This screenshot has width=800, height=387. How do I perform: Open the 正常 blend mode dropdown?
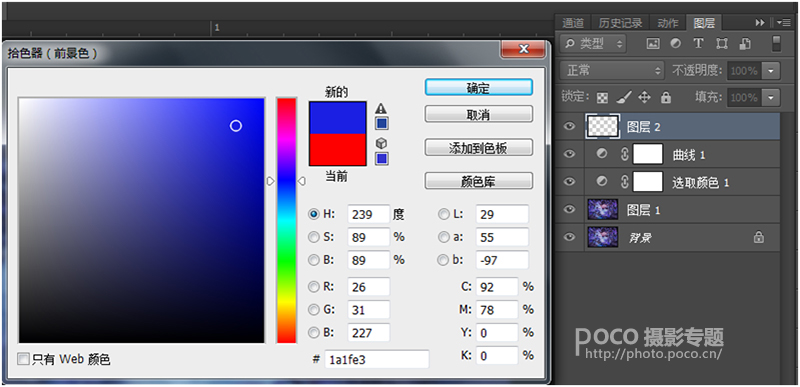(612, 71)
